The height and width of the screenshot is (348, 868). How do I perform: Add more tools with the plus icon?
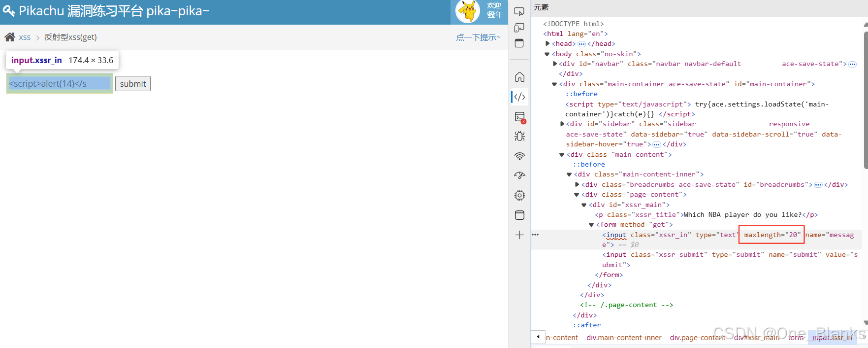point(519,235)
